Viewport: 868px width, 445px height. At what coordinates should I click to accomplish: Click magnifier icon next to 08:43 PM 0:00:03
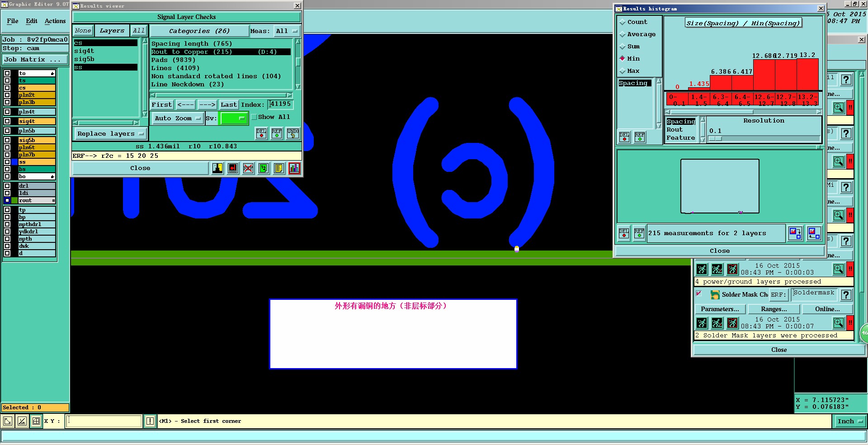pyautogui.click(x=839, y=270)
